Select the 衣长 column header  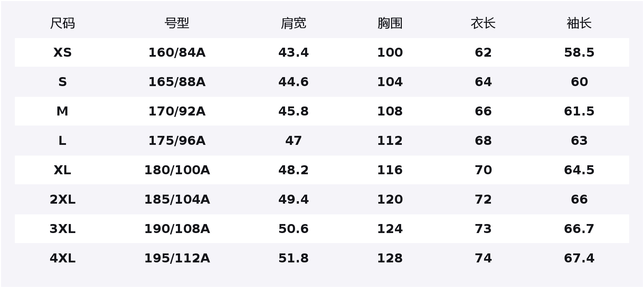point(483,24)
